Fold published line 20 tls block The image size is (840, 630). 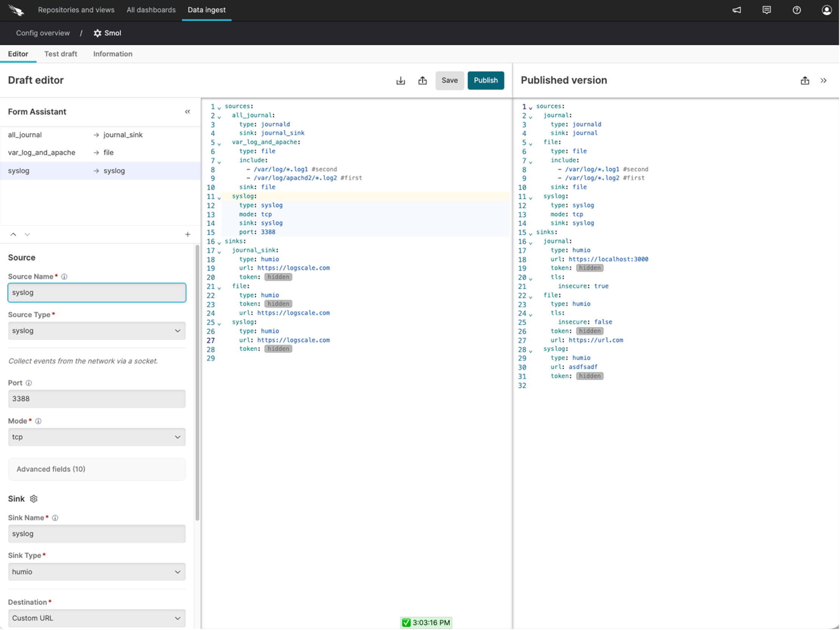(530, 279)
